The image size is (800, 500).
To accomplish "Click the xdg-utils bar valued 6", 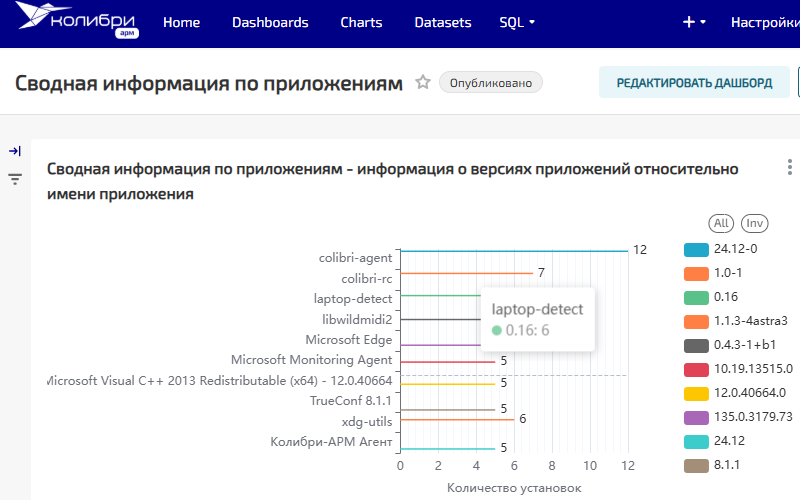I will (458, 420).
